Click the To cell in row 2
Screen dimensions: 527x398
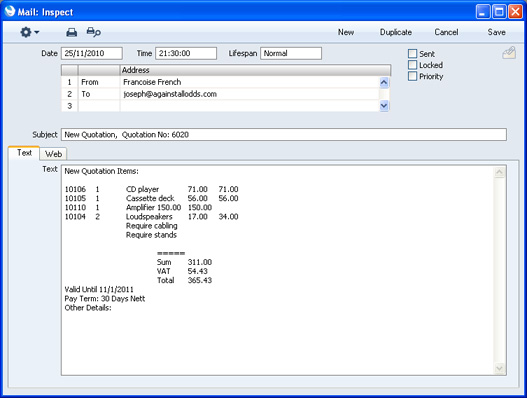[99, 94]
